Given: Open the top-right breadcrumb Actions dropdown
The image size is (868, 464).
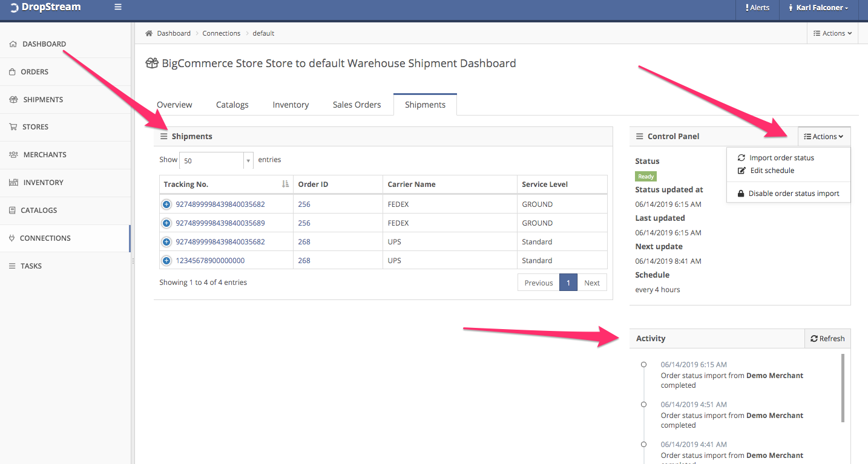Looking at the screenshot, I should pos(832,33).
